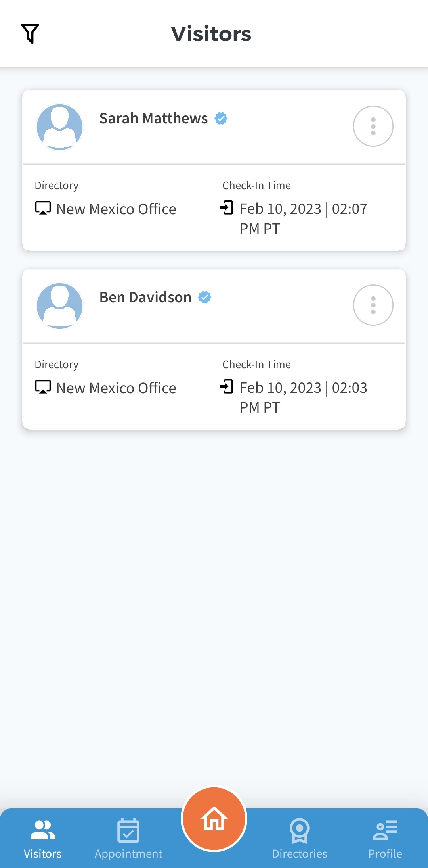Tap the Ben Davidson name
Viewport: 428px width, 868px height.
click(x=145, y=297)
